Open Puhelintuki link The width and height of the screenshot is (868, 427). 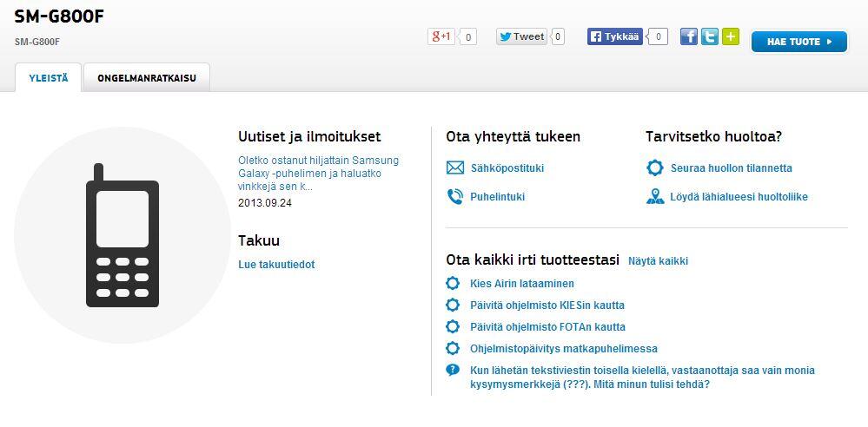click(498, 196)
